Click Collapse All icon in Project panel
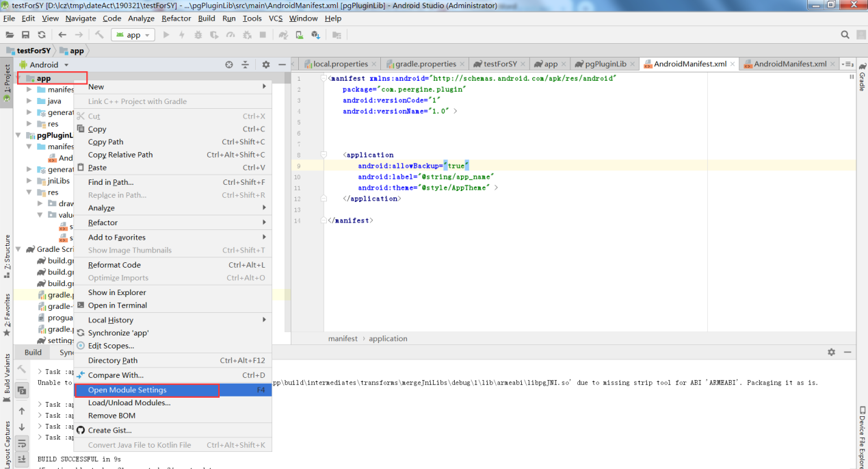 (x=245, y=64)
